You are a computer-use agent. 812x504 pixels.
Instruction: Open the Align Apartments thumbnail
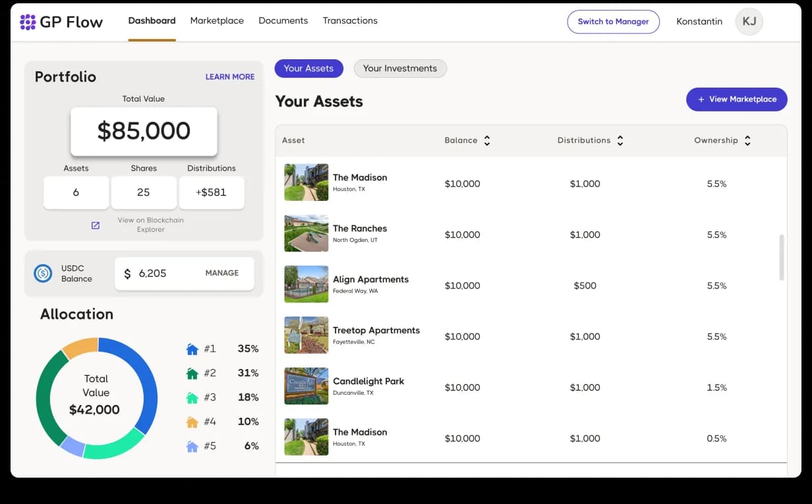306,284
